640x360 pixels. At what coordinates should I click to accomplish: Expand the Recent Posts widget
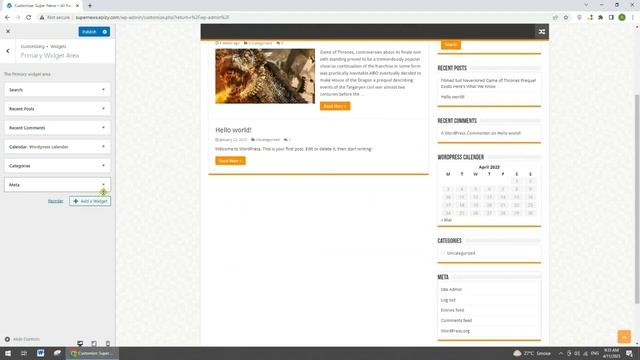click(x=57, y=109)
